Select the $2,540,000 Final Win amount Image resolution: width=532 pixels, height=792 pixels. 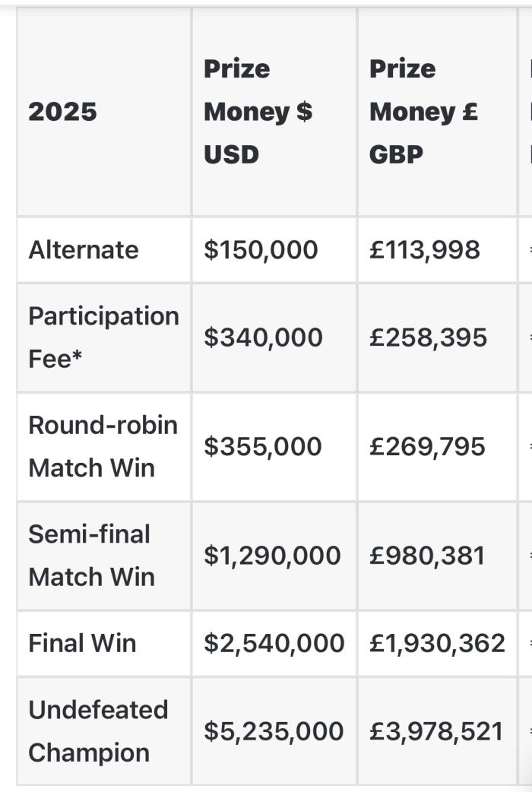(274, 644)
